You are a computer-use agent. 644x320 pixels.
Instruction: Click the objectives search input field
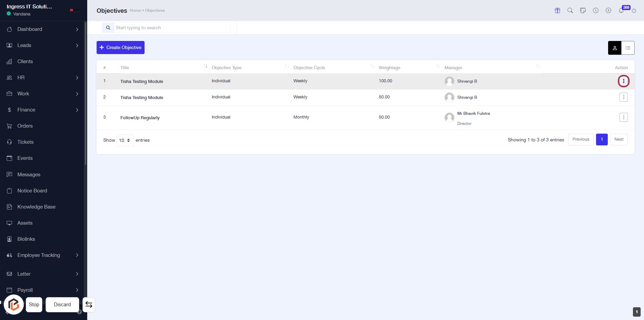[172, 28]
